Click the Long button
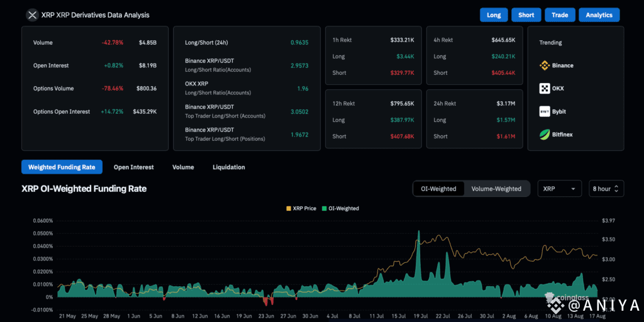The width and height of the screenshot is (644, 322). click(x=494, y=15)
